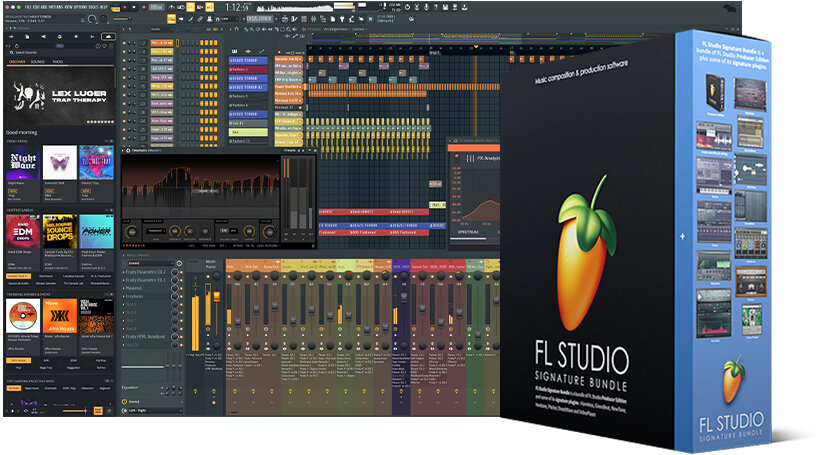Open the EDM Drops pack thumbnail

[23, 232]
